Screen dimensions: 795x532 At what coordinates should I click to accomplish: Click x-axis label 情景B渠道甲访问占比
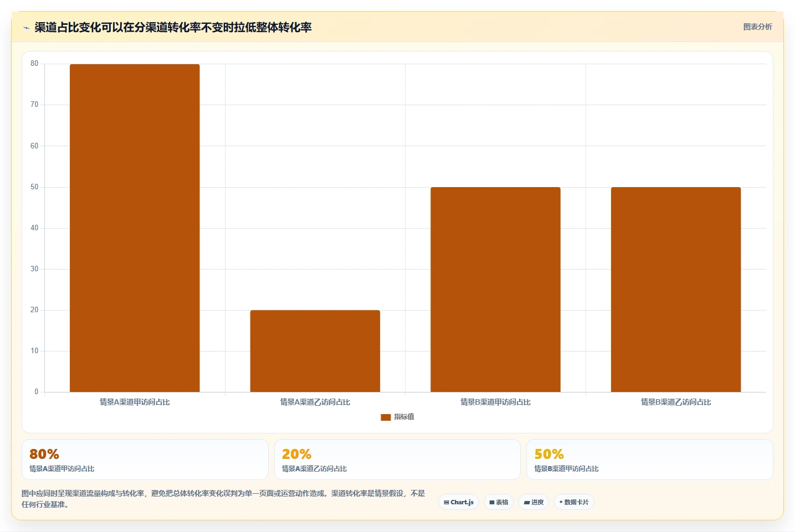(495, 402)
